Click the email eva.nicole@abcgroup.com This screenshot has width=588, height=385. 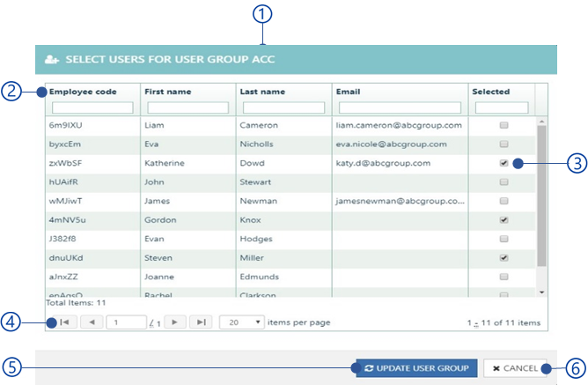391,144
